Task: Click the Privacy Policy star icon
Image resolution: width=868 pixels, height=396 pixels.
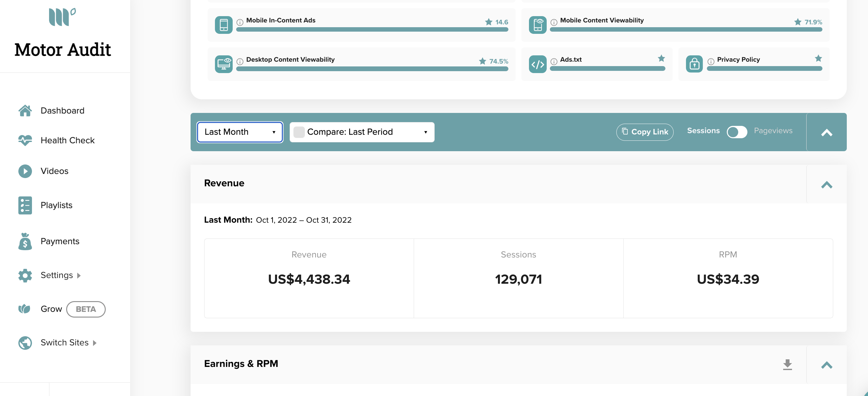Action: tap(819, 58)
